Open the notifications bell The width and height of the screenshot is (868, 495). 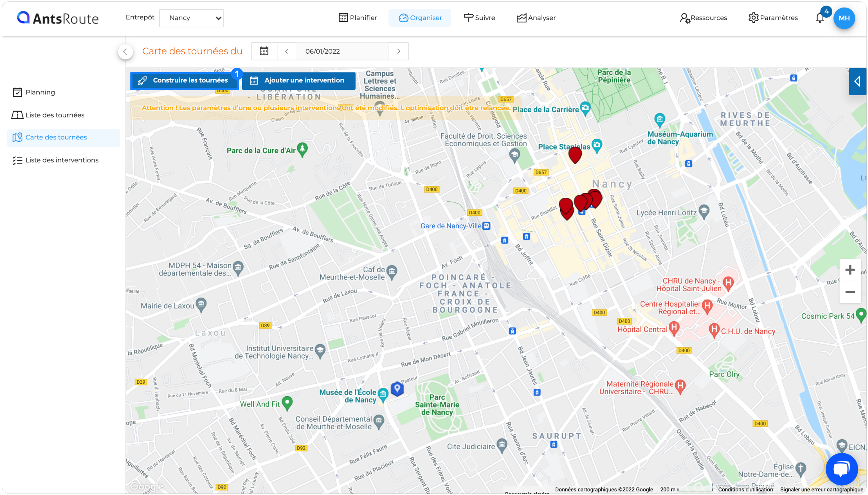[820, 18]
